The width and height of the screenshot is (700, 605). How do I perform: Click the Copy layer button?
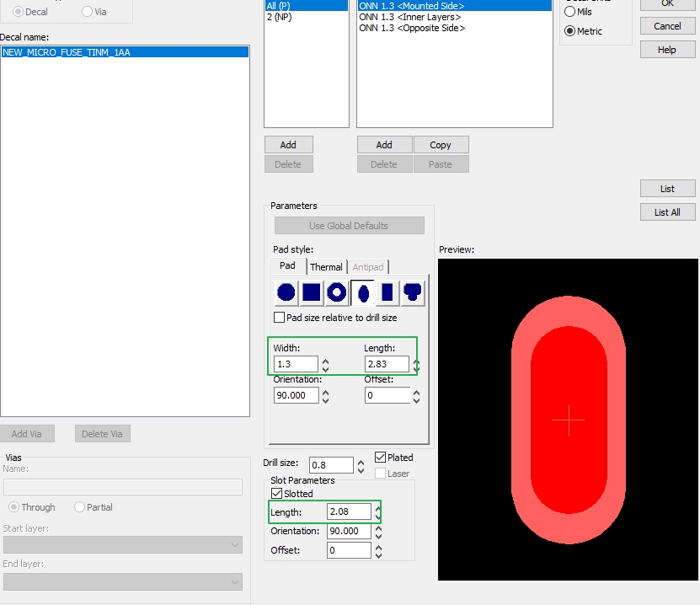coord(441,145)
